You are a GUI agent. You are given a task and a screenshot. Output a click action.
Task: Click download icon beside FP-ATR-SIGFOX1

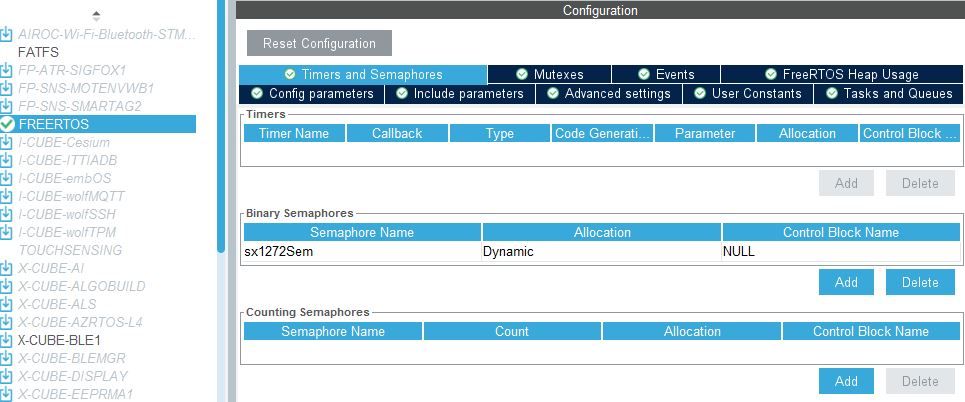(7, 70)
